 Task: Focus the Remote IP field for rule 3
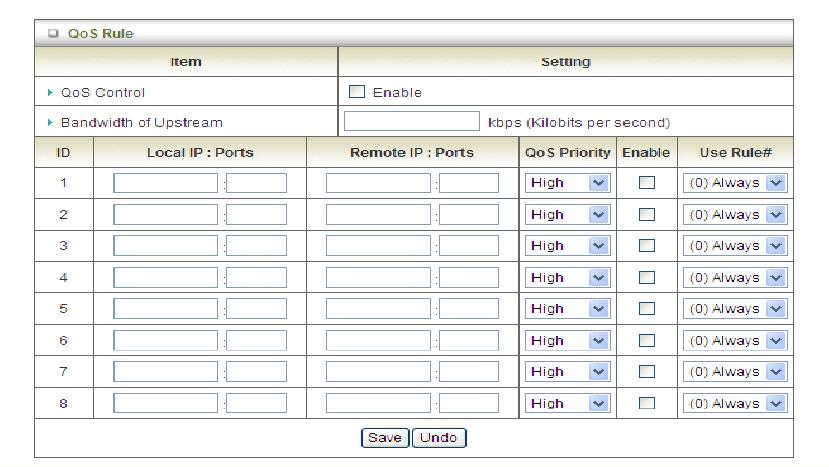pyautogui.click(x=378, y=246)
